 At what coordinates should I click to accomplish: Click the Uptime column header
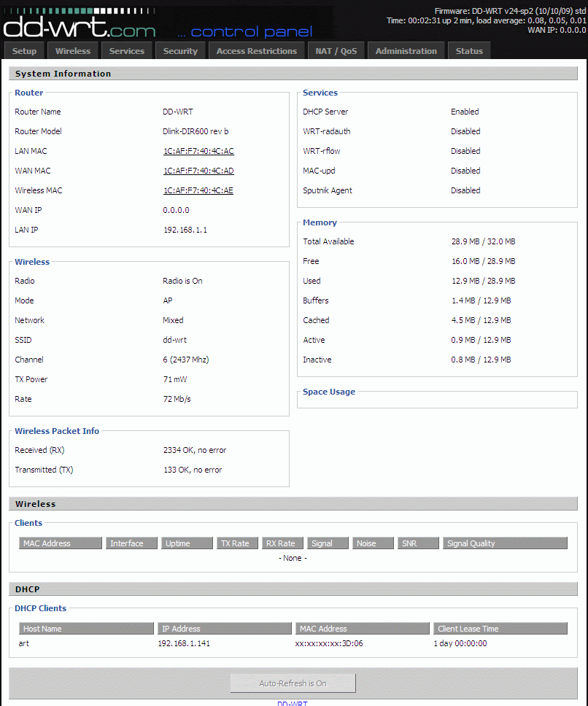[x=187, y=543]
